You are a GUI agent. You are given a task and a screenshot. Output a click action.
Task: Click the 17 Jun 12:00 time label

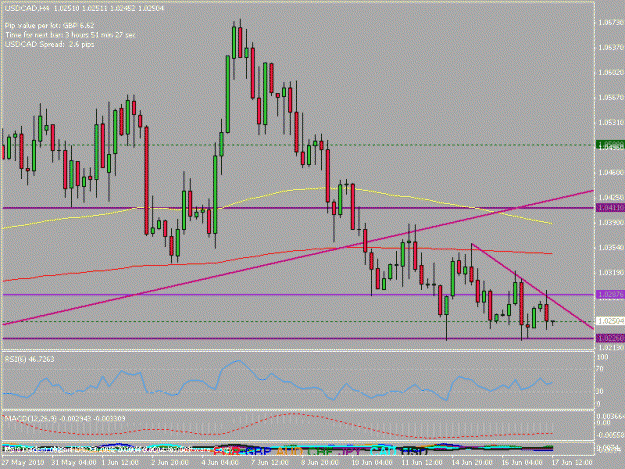coord(572,463)
